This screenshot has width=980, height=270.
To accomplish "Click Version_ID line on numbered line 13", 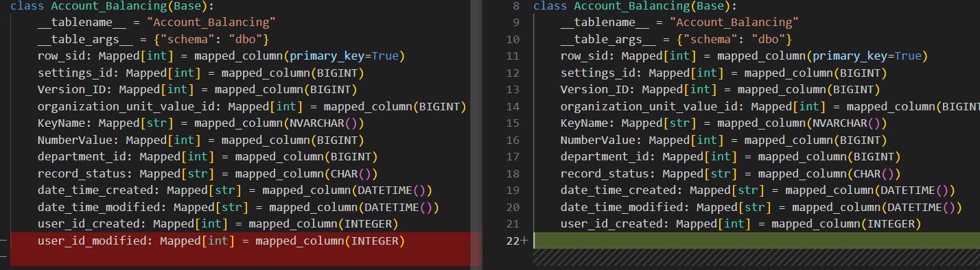I will click(720, 90).
